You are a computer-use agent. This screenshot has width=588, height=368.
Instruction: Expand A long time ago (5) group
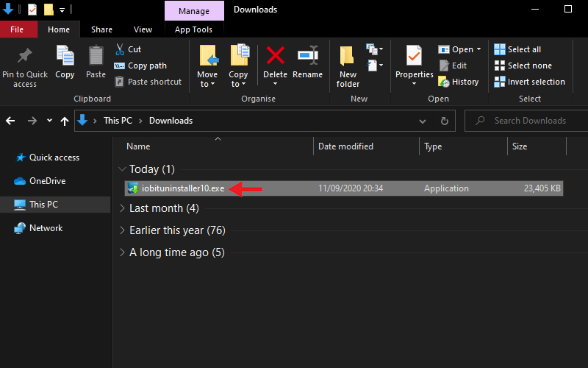tap(122, 252)
